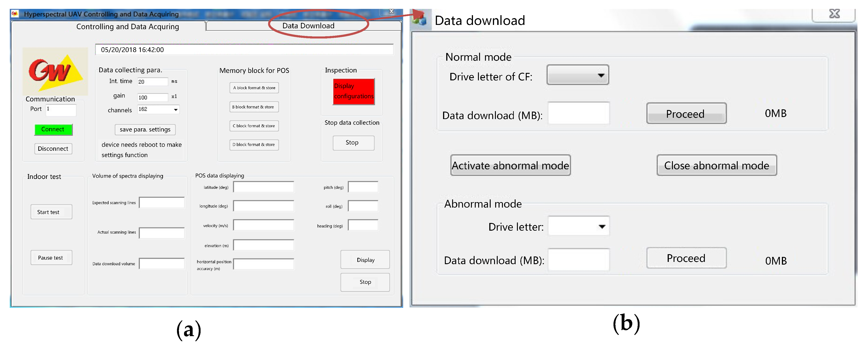This screenshot has height=347, width=868.
Task: Click Proceed in Normal mode
Action: [686, 114]
